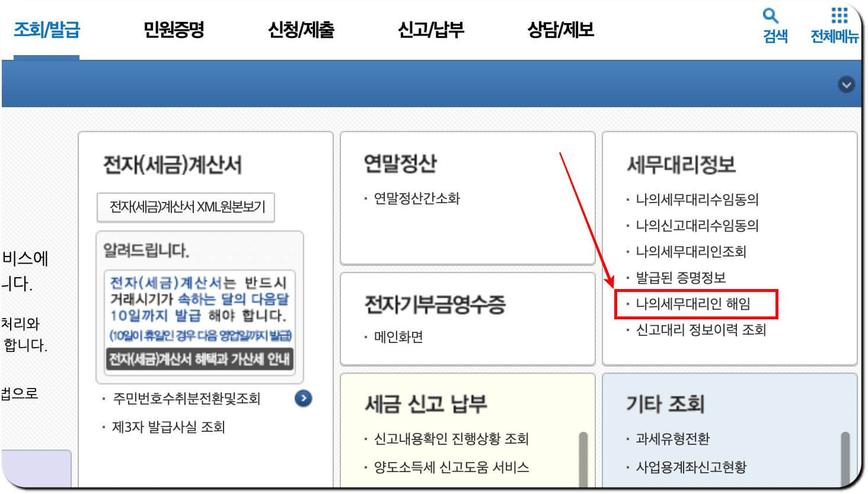Click the 전자기부금영수증 section heading
Screen dimensions: 868x494
(x=435, y=304)
